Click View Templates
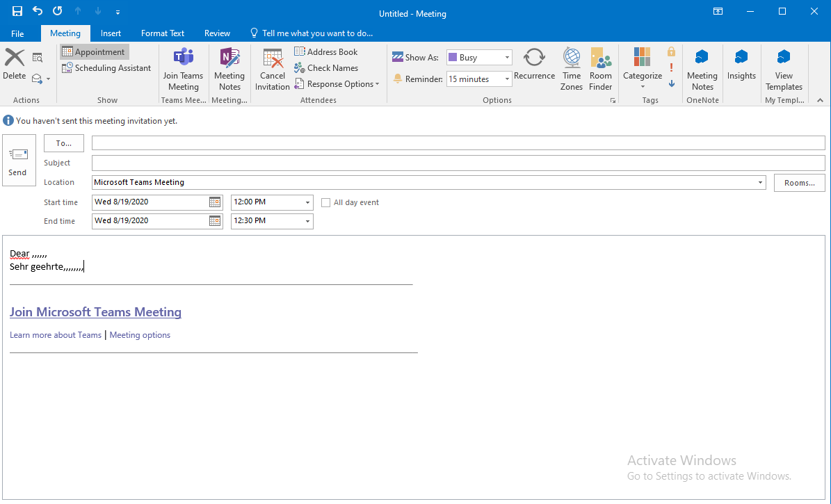Viewport: 831px width, 504px height. pos(784,70)
